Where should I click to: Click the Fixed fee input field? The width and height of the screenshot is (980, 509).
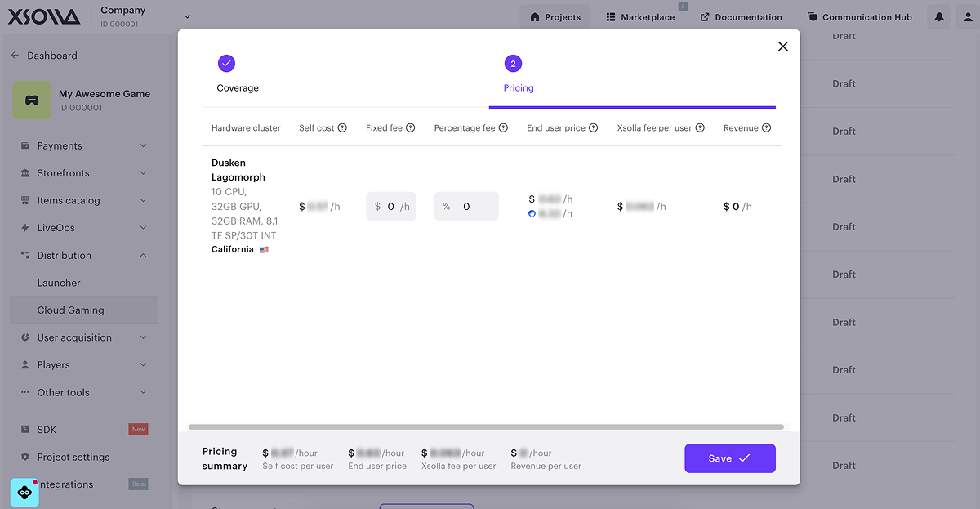(391, 207)
